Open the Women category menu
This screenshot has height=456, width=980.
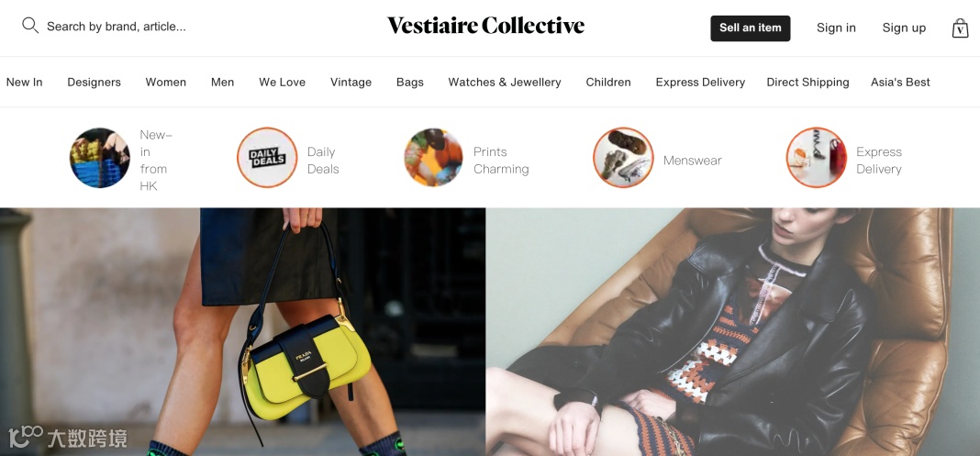click(x=165, y=82)
